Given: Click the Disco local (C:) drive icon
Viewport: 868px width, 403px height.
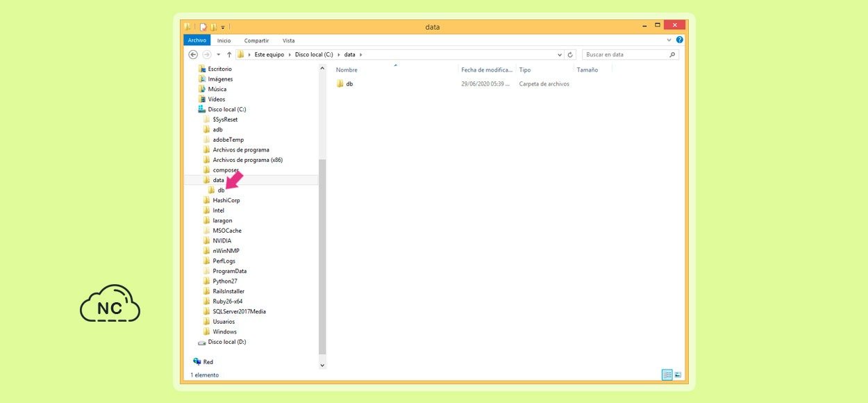Looking at the screenshot, I should pos(202,109).
